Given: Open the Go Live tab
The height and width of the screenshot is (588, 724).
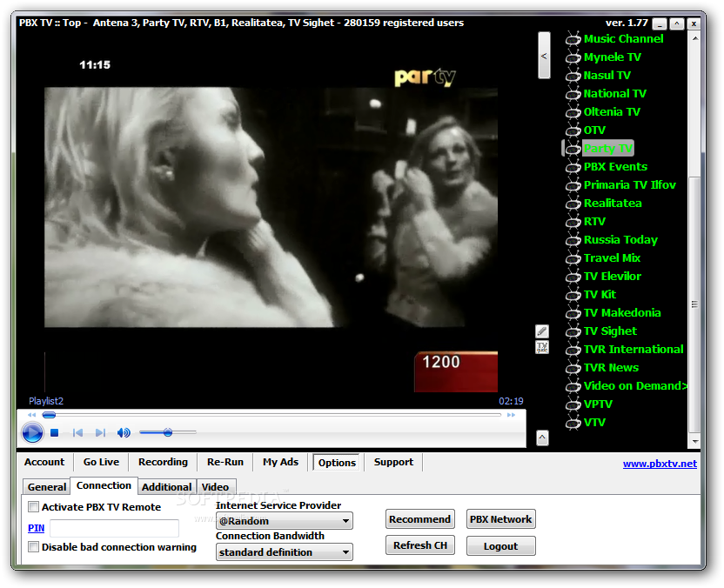Looking at the screenshot, I should [101, 462].
